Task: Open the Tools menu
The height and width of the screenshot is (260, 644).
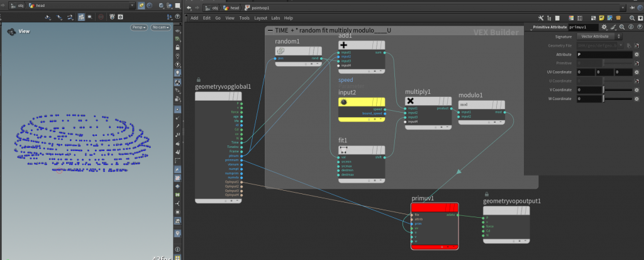Action: 244,18
